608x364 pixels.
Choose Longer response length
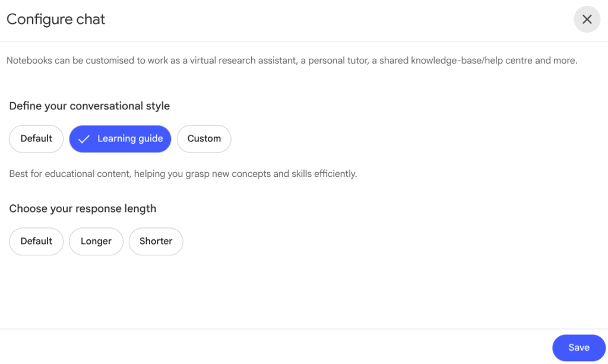pos(96,242)
